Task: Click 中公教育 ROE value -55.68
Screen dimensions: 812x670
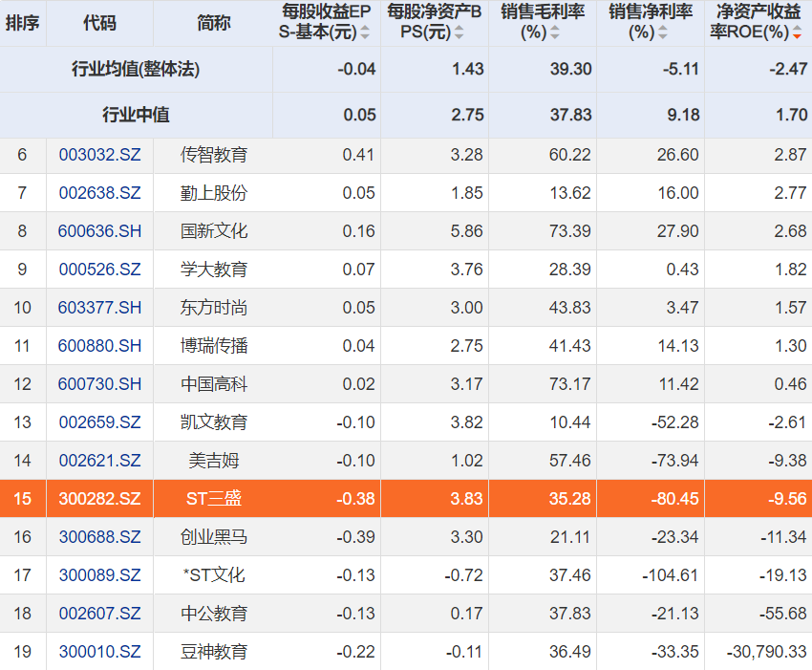Action: pyautogui.click(x=783, y=614)
